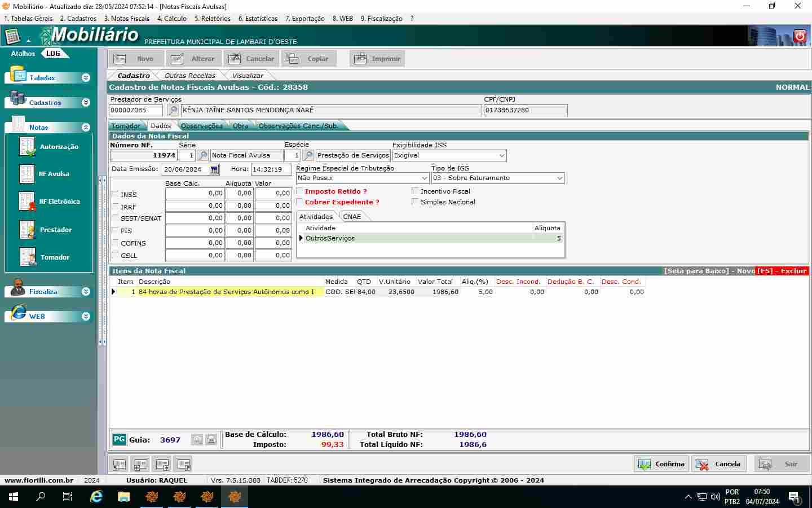Click the Autorização notes icon
Image resolution: width=812 pixels, height=508 pixels.
point(27,147)
